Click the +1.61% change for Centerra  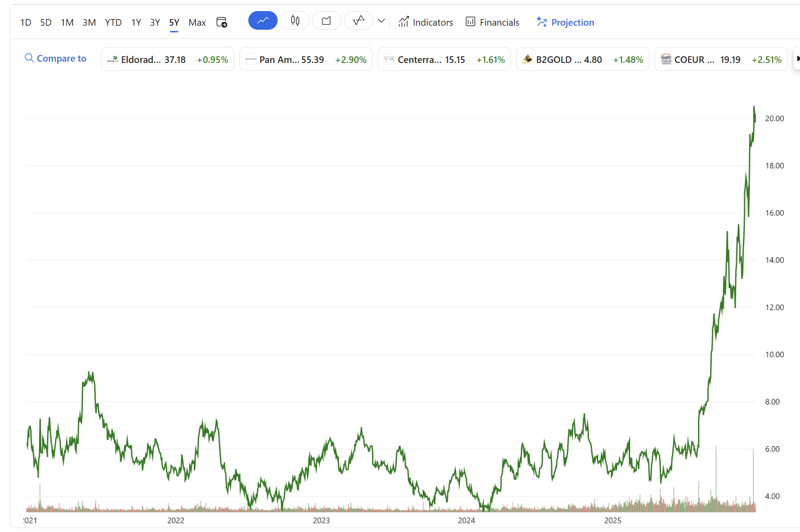[x=490, y=60]
